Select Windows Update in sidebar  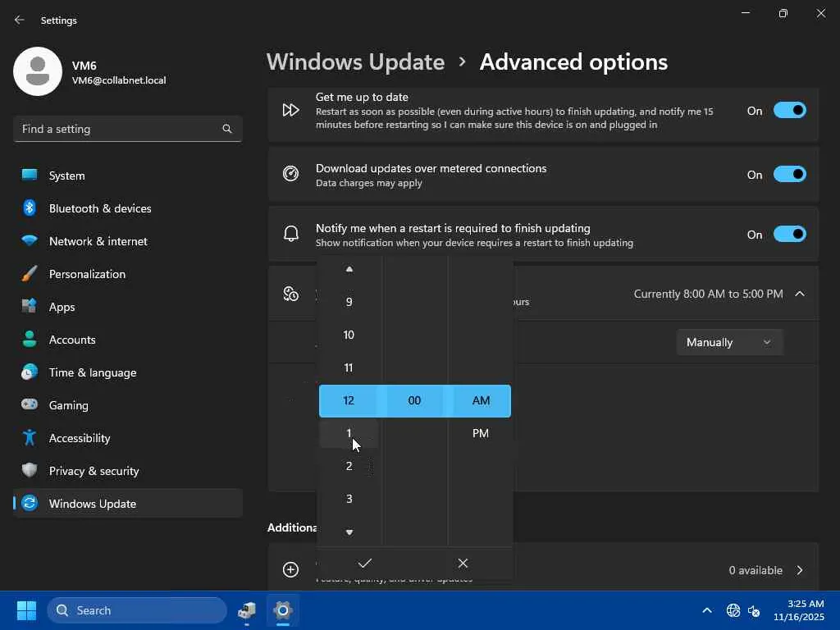tap(127, 504)
